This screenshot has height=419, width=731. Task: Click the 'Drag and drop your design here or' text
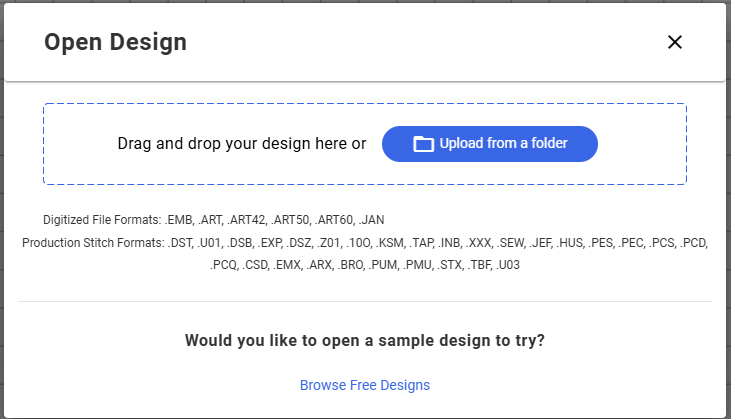(x=241, y=144)
